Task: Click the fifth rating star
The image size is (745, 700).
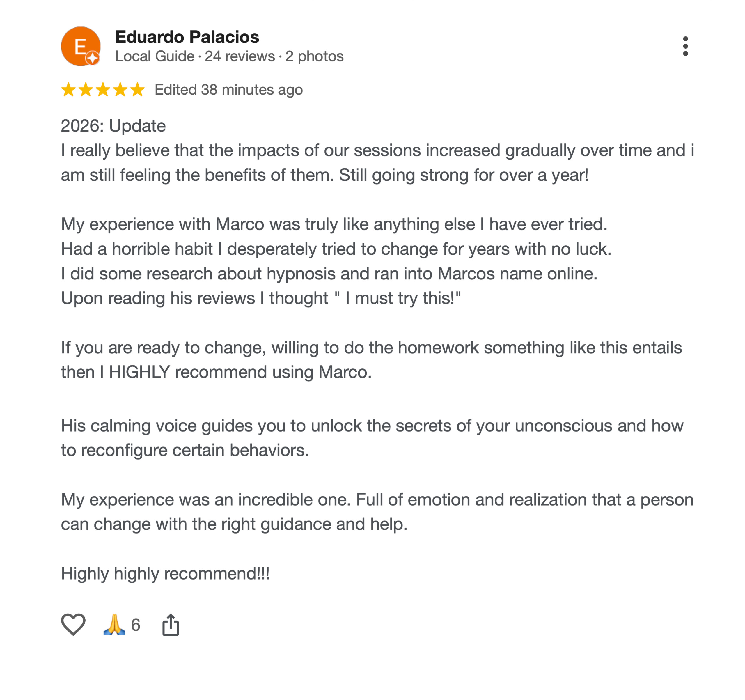Action: pyautogui.click(x=138, y=90)
